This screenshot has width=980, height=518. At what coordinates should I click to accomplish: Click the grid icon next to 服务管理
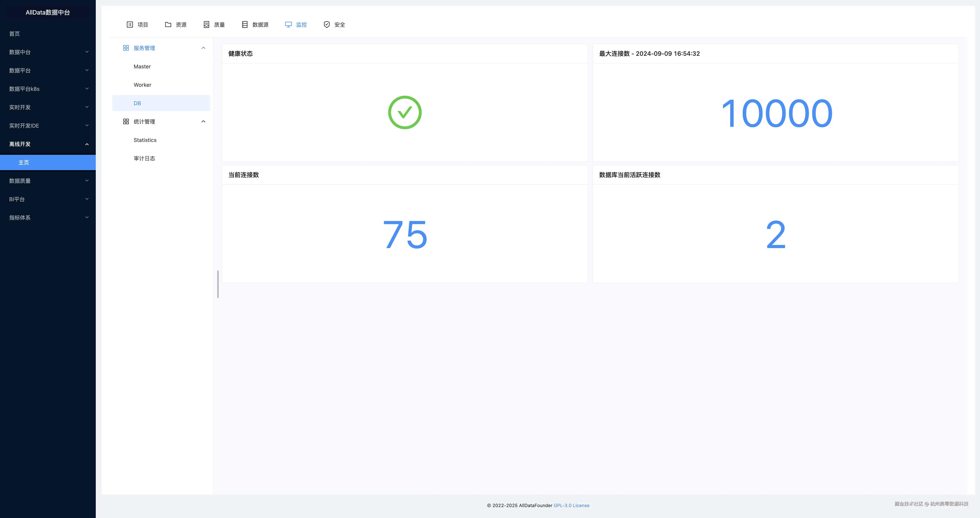click(x=126, y=48)
